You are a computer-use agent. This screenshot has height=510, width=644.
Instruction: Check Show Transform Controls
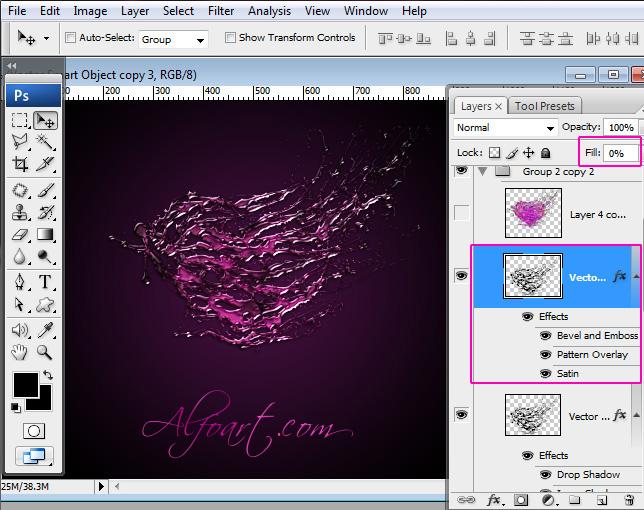point(230,38)
